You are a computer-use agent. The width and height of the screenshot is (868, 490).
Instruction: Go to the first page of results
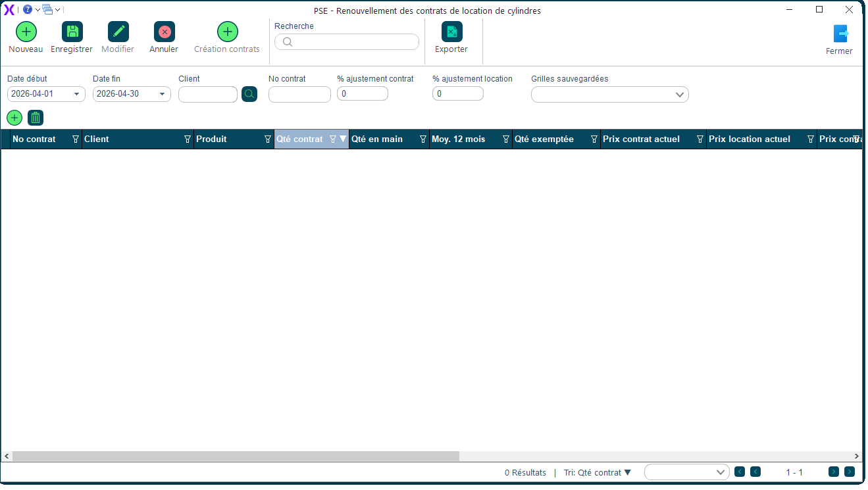click(740, 472)
